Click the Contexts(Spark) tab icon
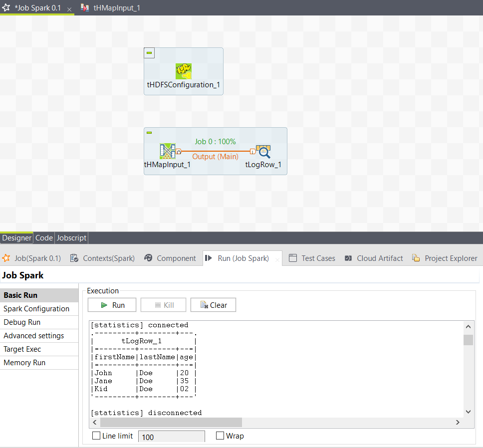The image size is (483, 448). click(74, 258)
